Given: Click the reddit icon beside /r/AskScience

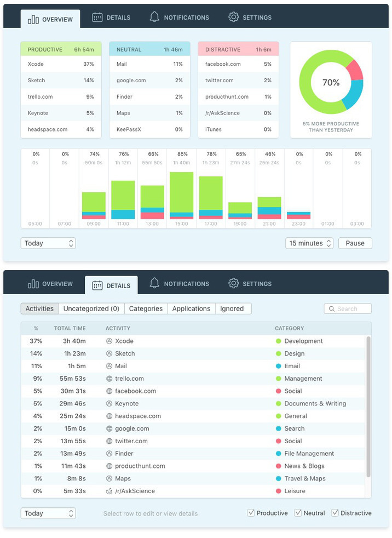Looking at the screenshot, I should (x=109, y=491).
